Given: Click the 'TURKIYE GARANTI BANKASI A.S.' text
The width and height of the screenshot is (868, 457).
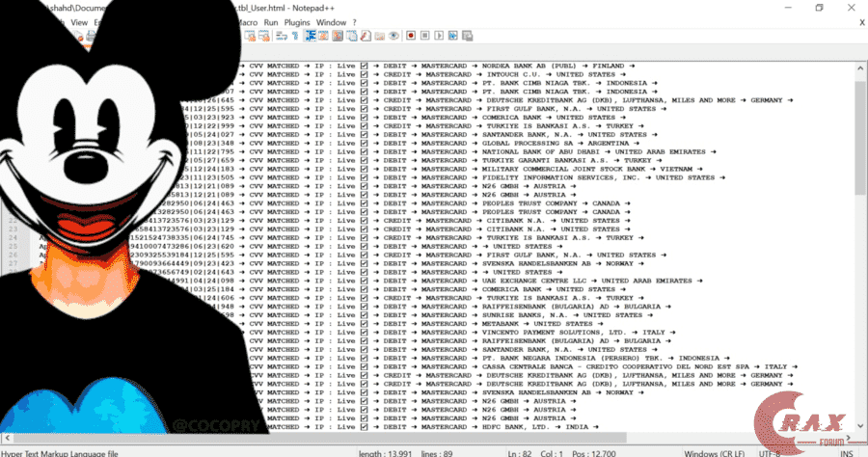Looking at the screenshot, I should pos(545,160).
